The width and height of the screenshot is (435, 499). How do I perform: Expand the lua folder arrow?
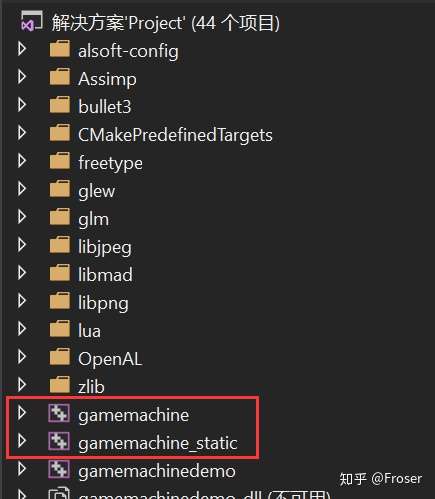[x=22, y=329]
